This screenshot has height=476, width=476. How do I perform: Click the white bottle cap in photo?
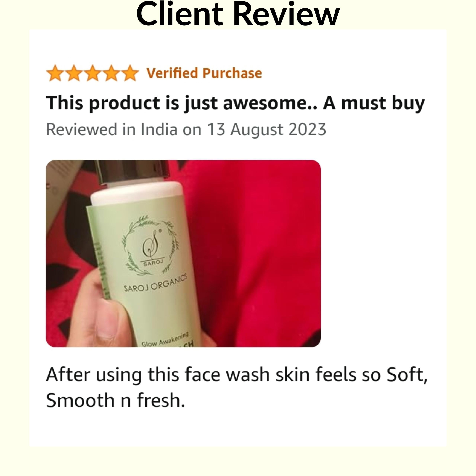(x=137, y=194)
